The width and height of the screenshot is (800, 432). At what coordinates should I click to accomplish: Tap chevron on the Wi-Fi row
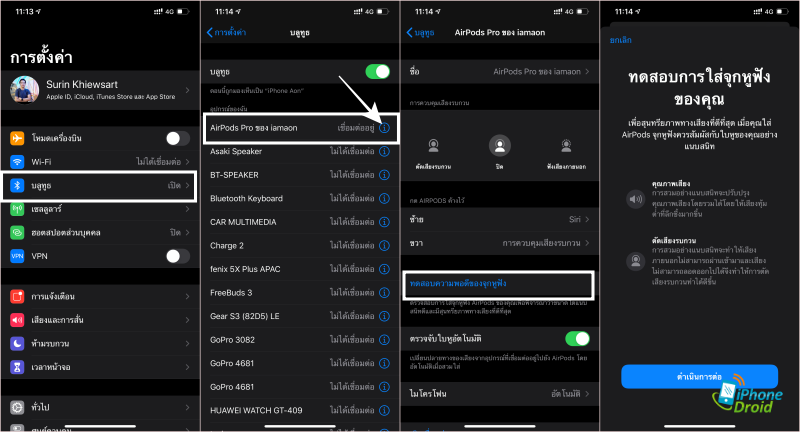pos(188,162)
